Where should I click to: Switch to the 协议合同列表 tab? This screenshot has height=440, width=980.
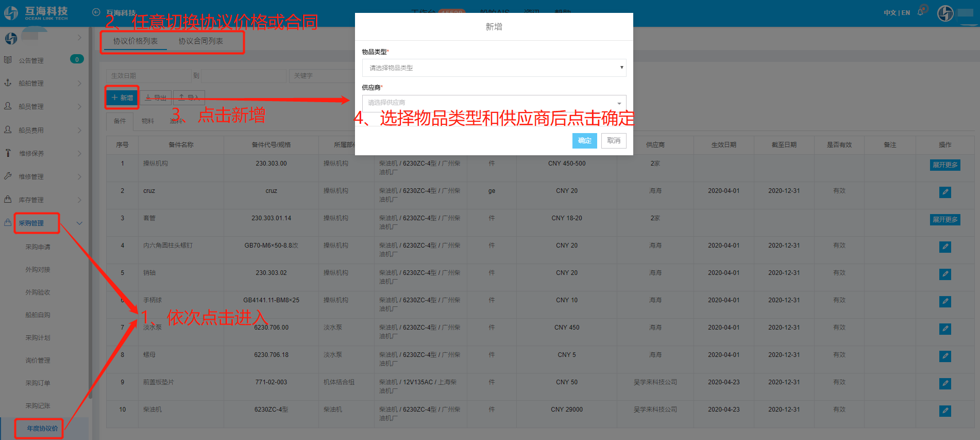coord(201,41)
